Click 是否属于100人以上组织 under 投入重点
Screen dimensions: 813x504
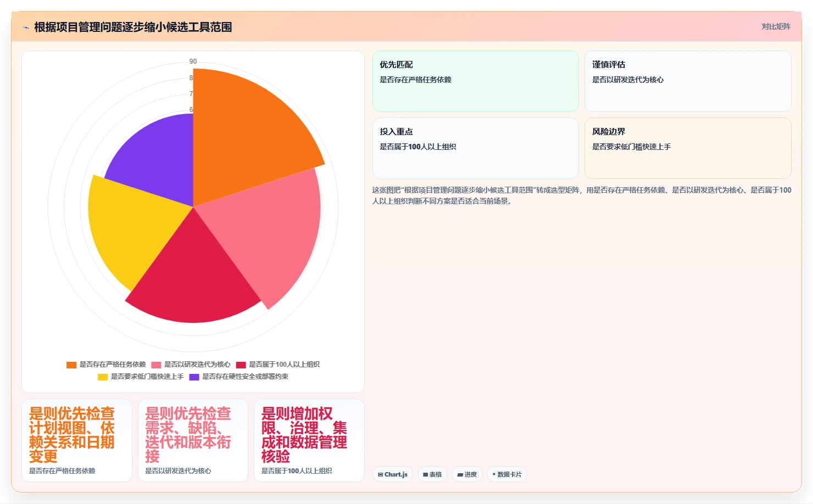point(418,147)
